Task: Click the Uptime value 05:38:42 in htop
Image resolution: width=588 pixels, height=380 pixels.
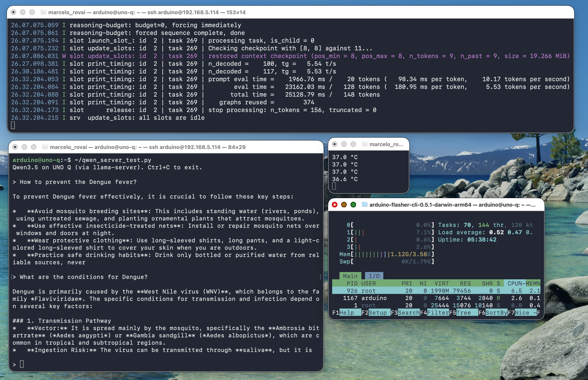Action: (482, 239)
